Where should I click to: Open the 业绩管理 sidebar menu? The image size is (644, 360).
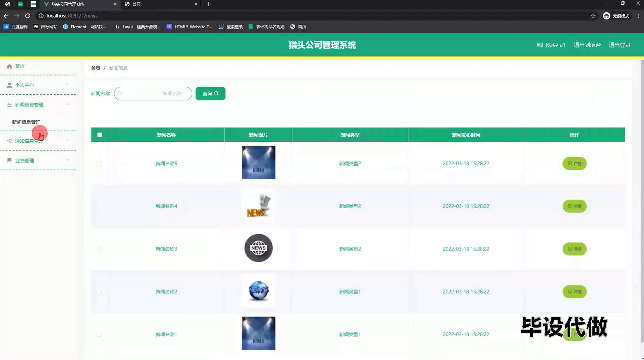click(x=38, y=161)
